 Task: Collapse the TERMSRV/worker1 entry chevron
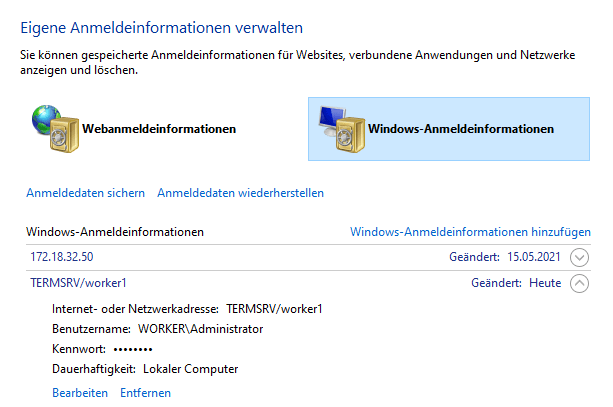(x=580, y=283)
